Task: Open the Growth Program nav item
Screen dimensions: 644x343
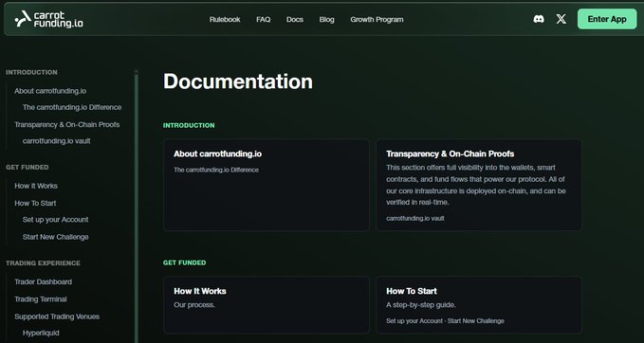Action: coord(377,19)
